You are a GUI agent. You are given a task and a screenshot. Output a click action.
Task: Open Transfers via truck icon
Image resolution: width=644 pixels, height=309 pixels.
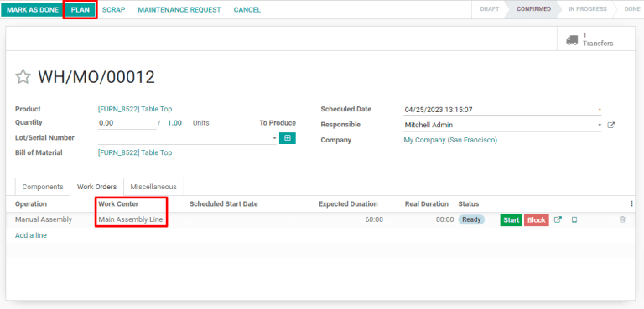click(571, 40)
